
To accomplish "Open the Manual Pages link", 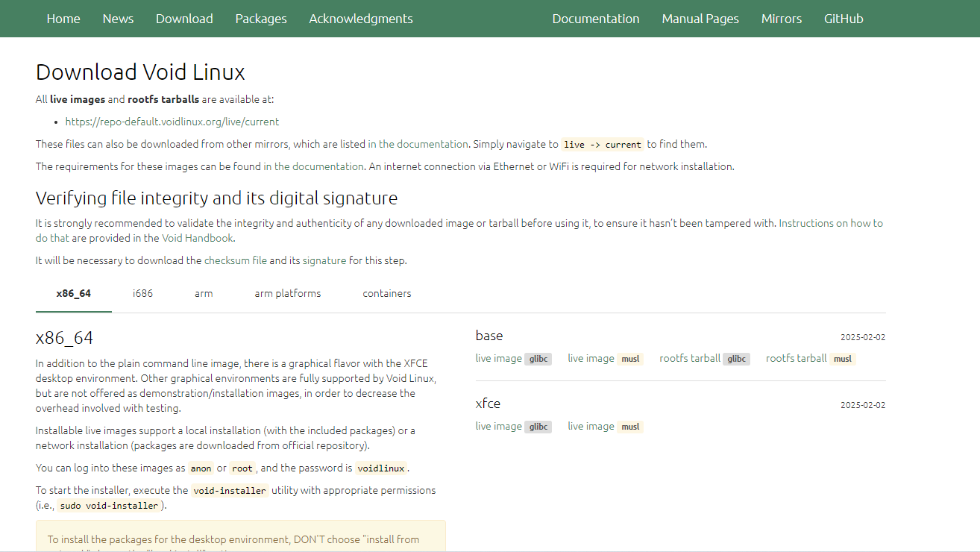I will [x=700, y=19].
